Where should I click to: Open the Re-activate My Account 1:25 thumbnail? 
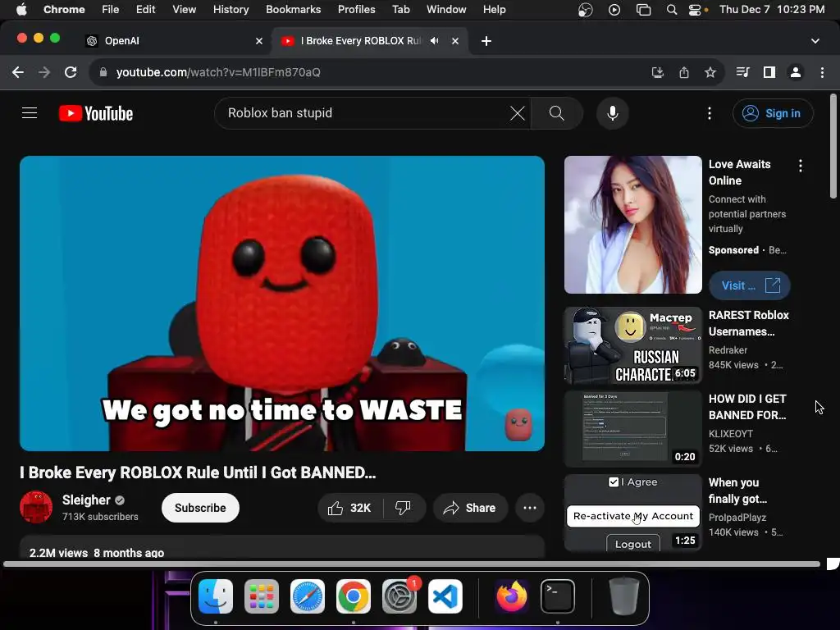coord(632,513)
